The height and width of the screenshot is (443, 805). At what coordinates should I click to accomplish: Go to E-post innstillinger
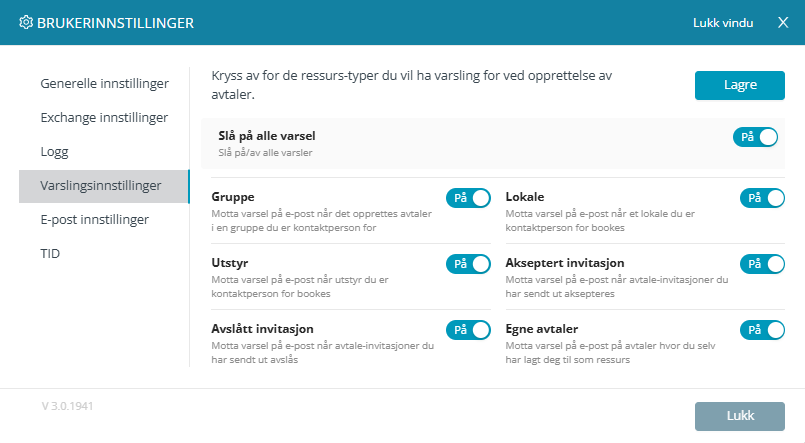[94, 219]
